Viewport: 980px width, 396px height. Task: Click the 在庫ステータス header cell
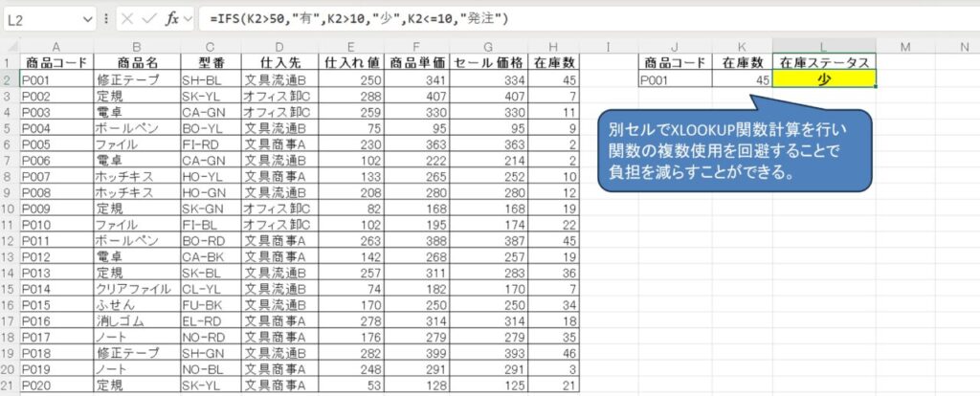click(824, 62)
